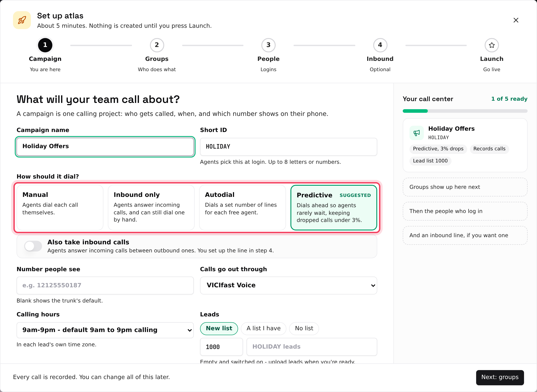The image size is (537, 392).
Task: Click the rocket setup icon
Action: click(22, 20)
